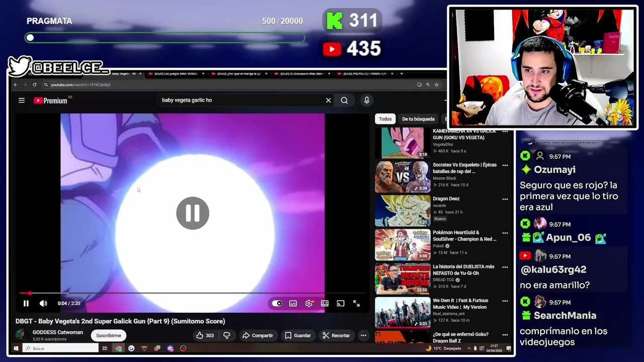
Task: Open Dragon Deez video thumbnail
Action: click(x=403, y=211)
